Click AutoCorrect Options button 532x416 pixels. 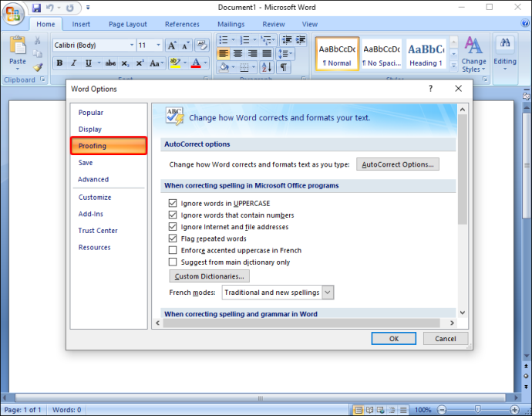[x=397, y=164]
